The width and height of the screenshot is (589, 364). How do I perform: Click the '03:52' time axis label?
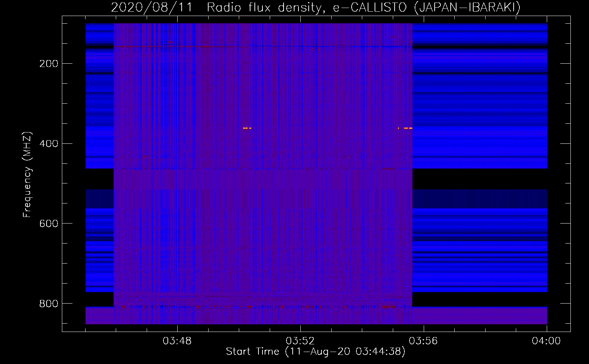(300, 341)
